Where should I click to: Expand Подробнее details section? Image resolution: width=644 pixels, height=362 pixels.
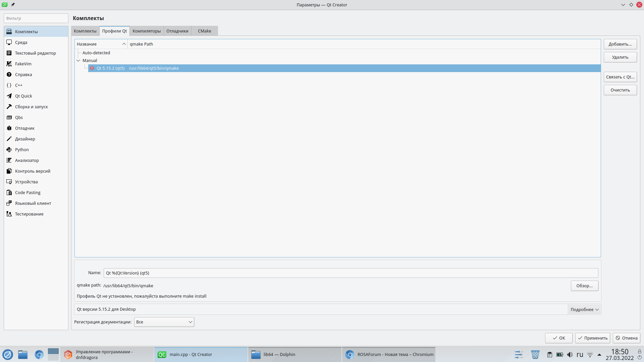tap(584, 309)
